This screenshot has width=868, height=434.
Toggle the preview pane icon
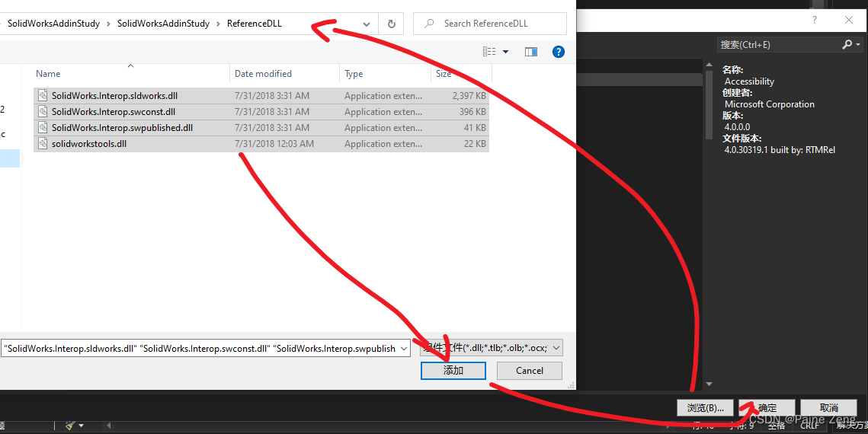click(531, 52)
